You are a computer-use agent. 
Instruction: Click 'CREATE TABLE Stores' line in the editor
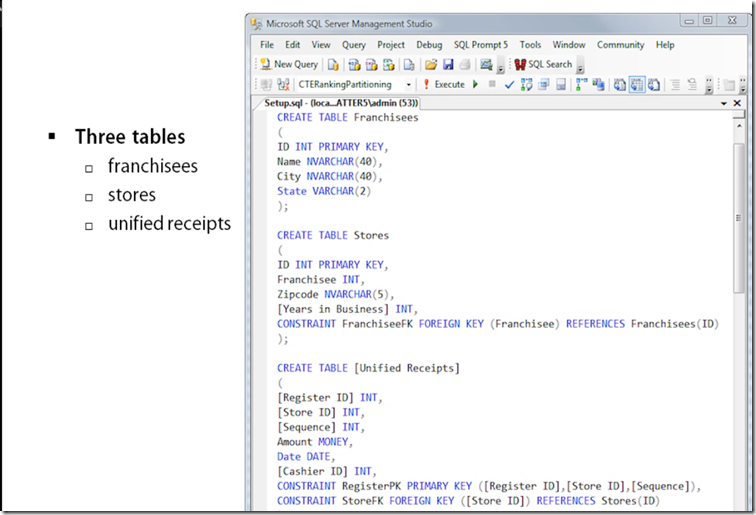click(x=333, y=235)
